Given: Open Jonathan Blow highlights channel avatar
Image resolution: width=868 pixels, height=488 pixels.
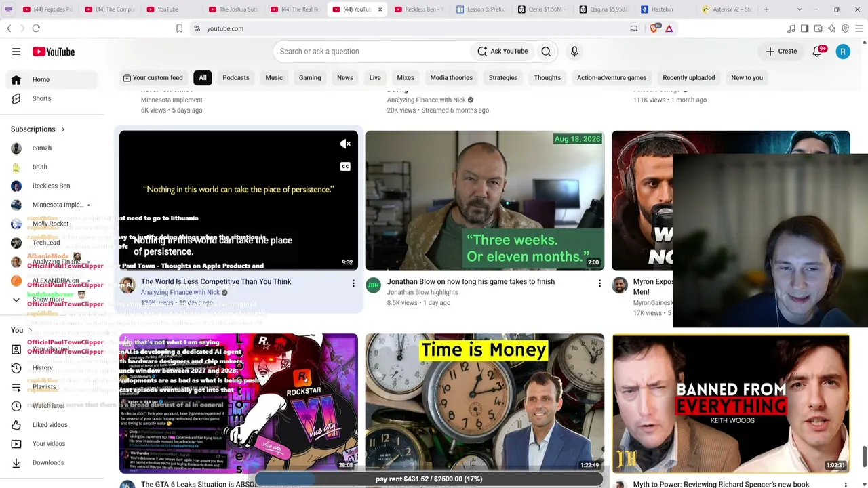Looking at the screenshot, I should (x=374, y=285).
